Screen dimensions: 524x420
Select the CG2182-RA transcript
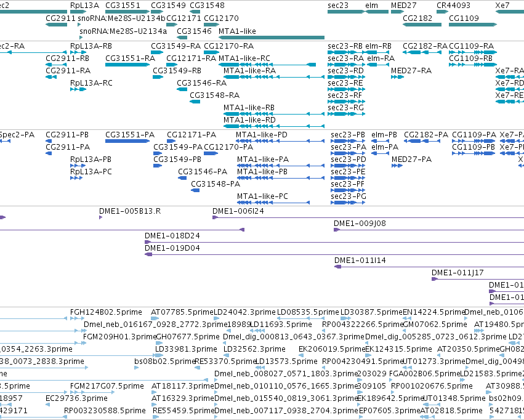tap(421, 52)
